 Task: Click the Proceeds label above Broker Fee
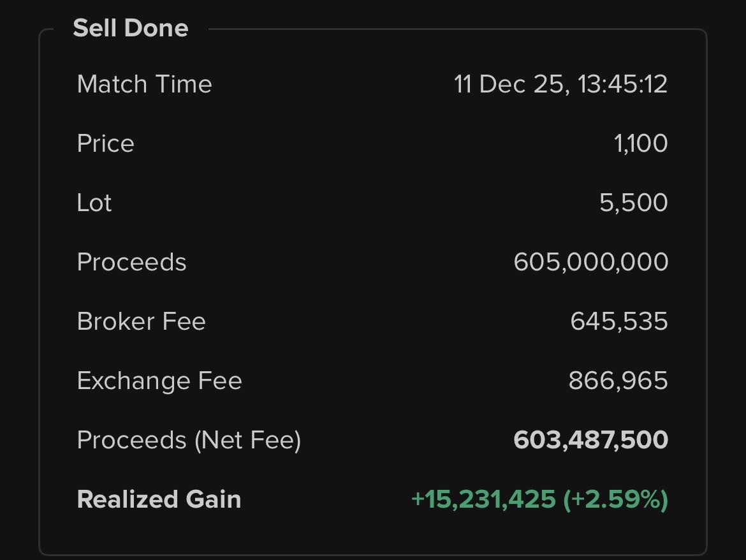(131, 262)
